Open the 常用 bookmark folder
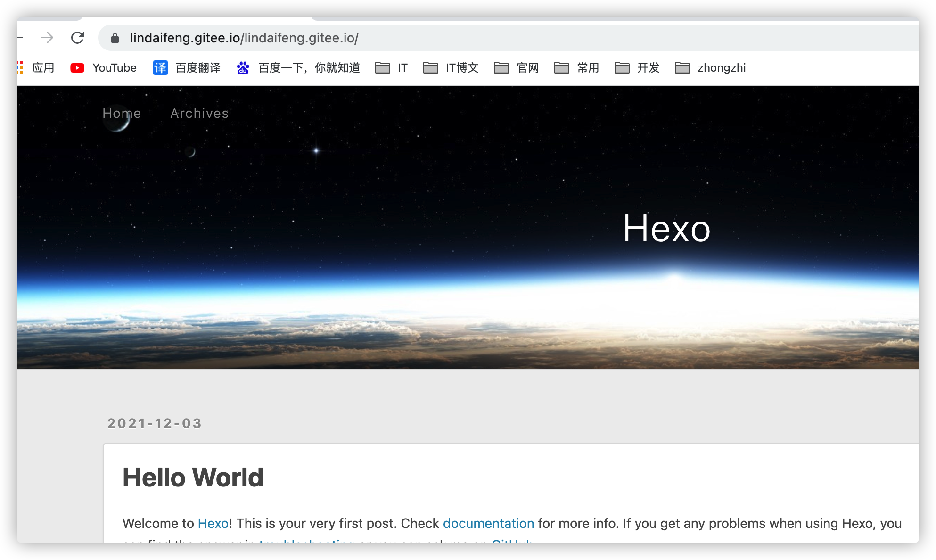 [576, 68]
